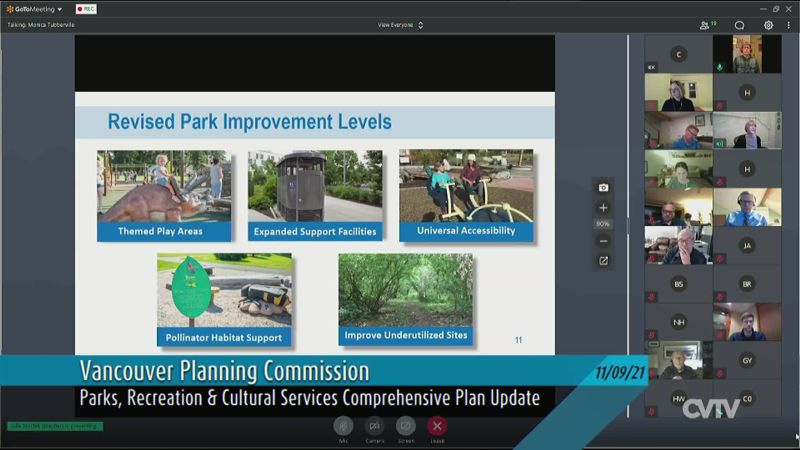800x450 pixels.
Task: Take a screenshot with the camera icon
Action: click(603, 187)
